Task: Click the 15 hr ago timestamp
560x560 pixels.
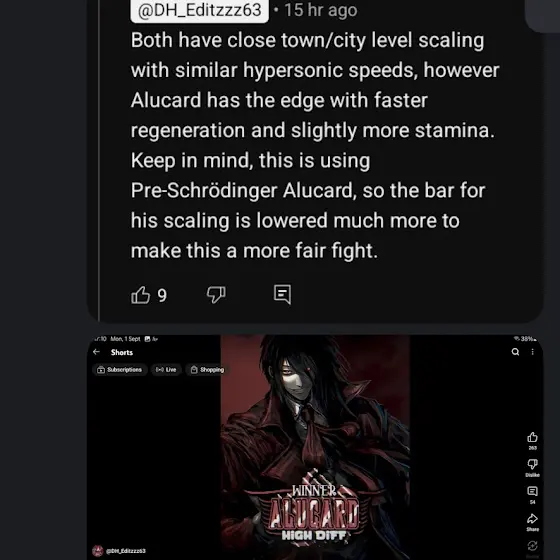Action: pyautogui.click(x=321, y=10)
